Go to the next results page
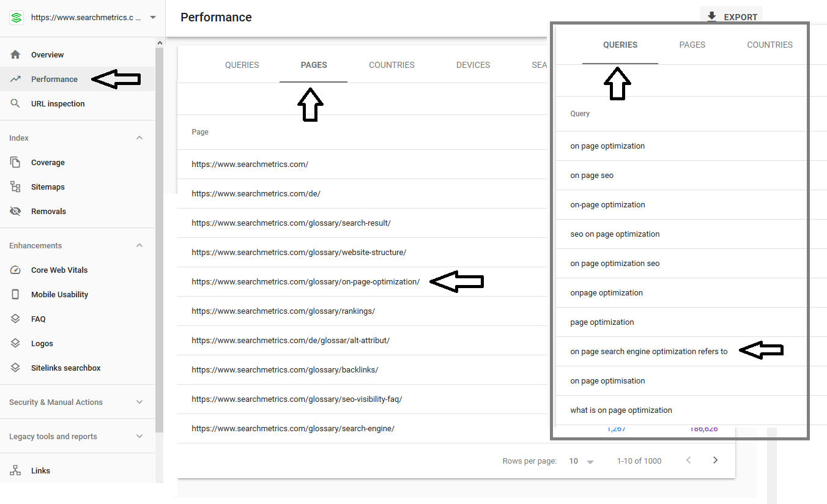This screenshot has width=827, height=504. click(x=715, y=461)
